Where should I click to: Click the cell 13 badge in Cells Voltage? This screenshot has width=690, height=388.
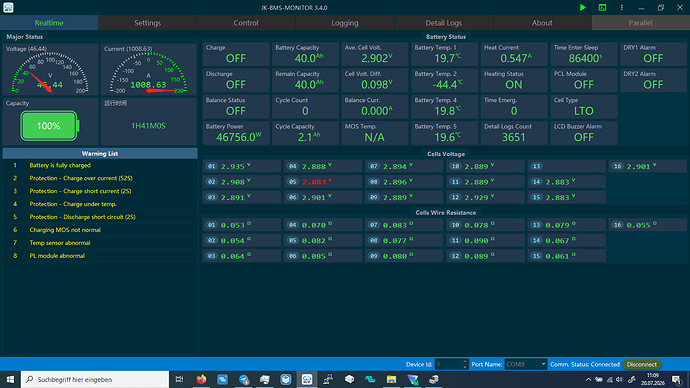pos(536,166)
